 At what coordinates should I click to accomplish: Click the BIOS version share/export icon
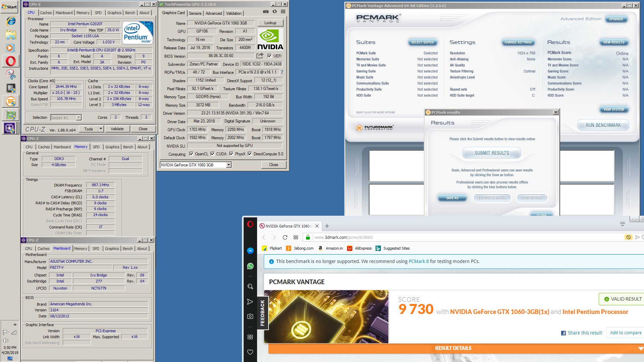[x=260, y=56]
